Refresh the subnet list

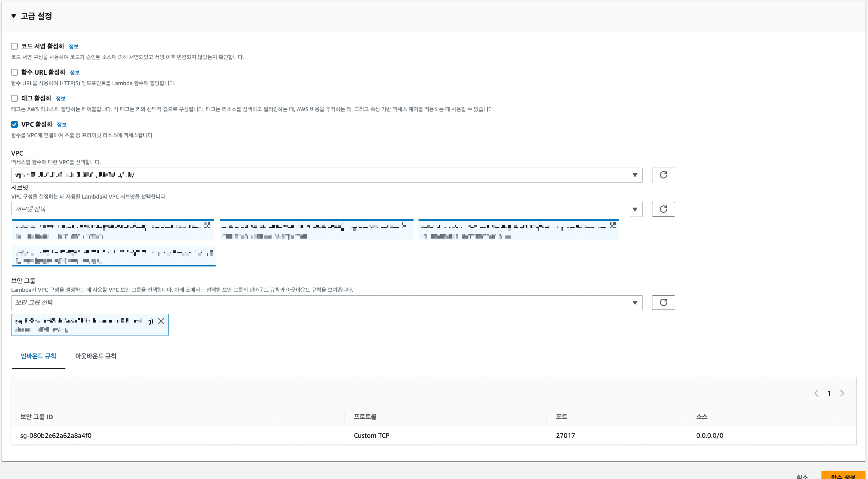663,209
